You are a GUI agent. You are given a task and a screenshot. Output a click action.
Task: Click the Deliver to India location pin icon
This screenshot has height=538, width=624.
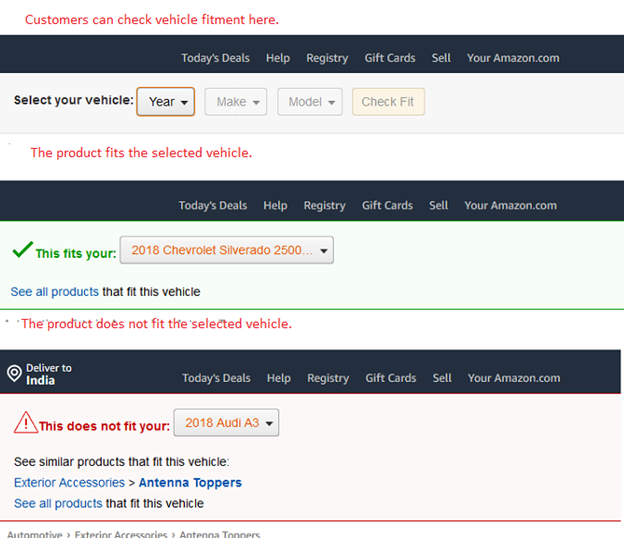(14, 374)
